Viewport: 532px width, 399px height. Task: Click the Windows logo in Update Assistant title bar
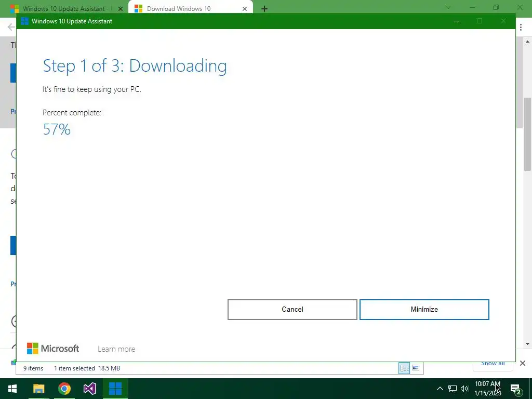(x=24, y=21)
